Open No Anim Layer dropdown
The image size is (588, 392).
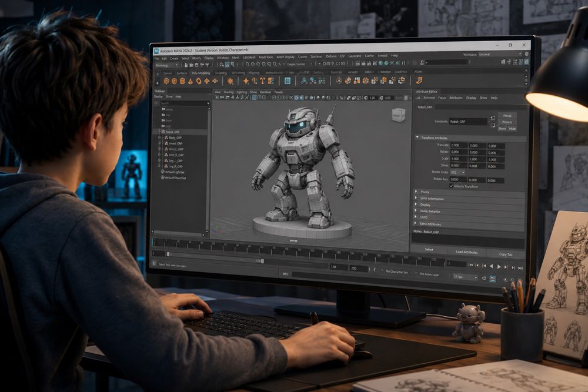428,274
